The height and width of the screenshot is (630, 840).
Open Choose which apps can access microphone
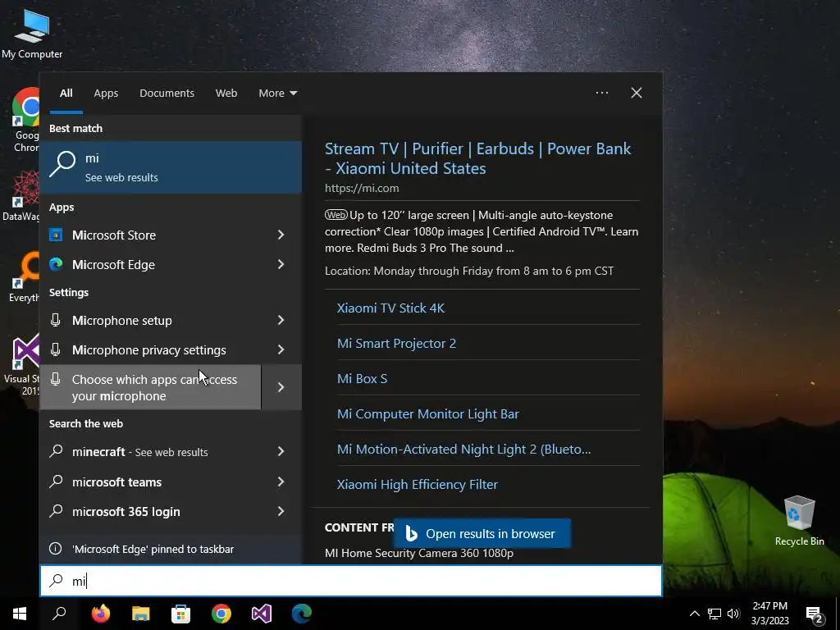pos(150,387)
